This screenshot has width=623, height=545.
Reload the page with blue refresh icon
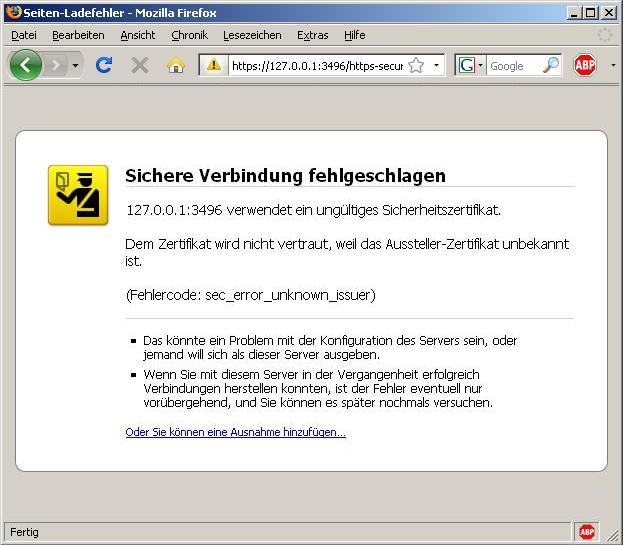[103, 66]
